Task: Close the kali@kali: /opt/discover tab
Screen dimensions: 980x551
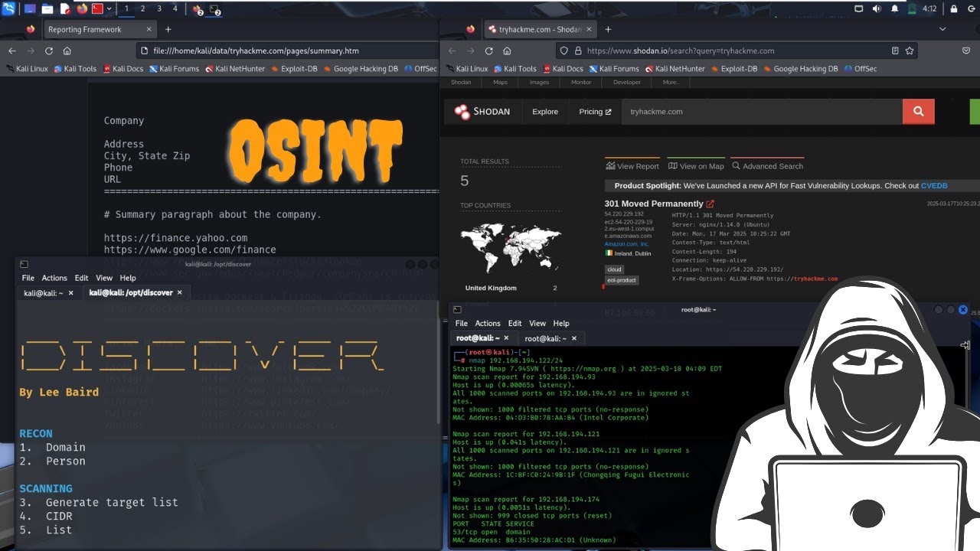Action: pos(180,293)
